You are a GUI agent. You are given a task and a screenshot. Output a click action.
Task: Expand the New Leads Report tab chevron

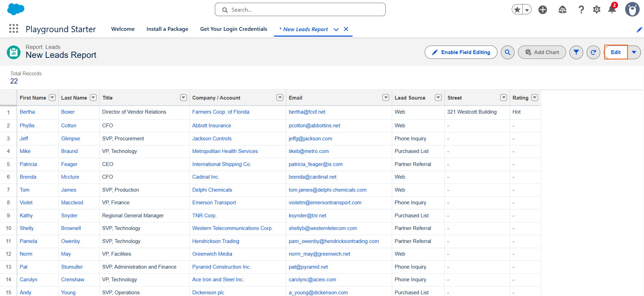tap(336, 29)
